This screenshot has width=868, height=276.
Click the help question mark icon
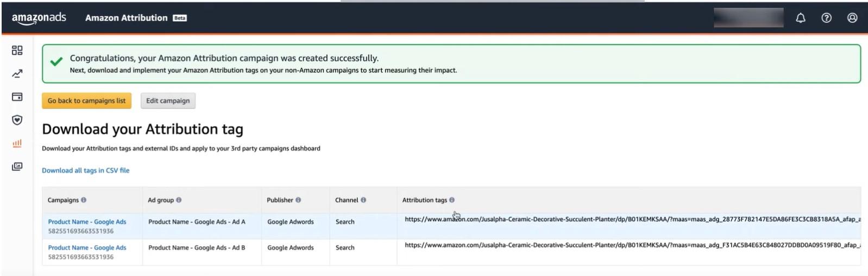click(826, 18)
